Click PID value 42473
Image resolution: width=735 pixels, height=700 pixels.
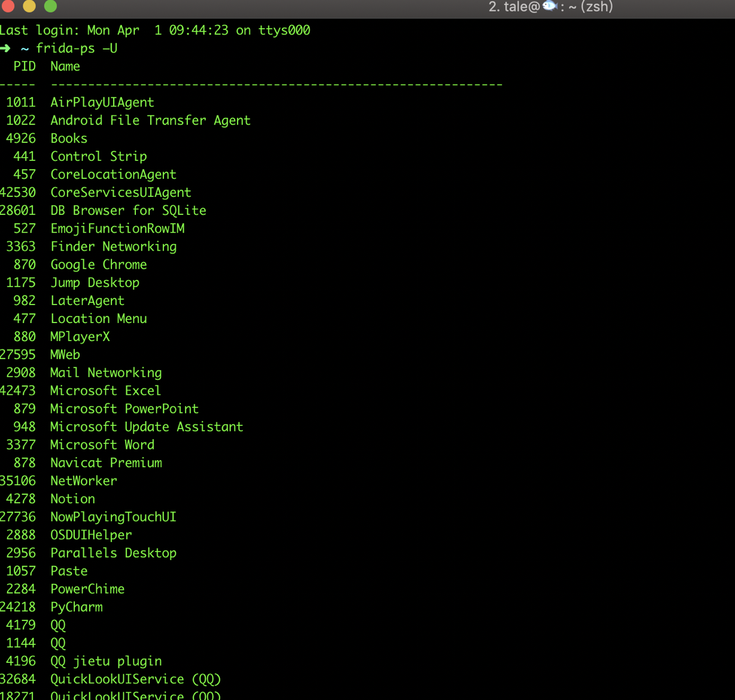click(18, 391)
